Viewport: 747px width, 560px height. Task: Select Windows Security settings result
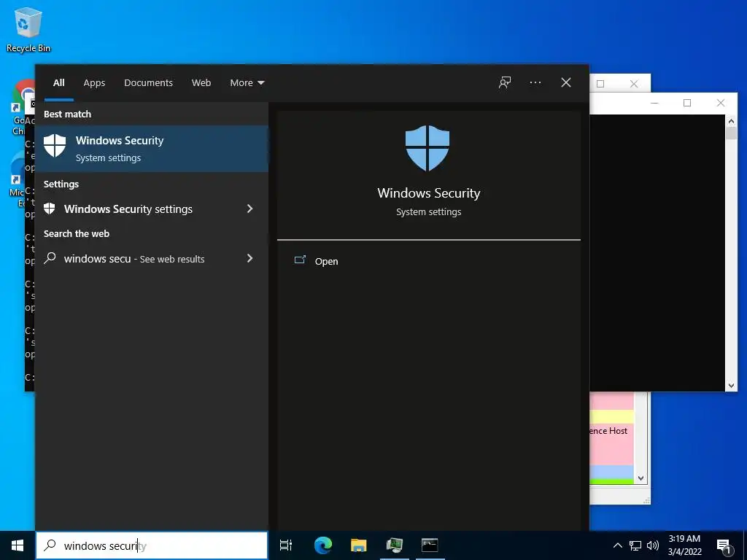(x=152, y=209)
